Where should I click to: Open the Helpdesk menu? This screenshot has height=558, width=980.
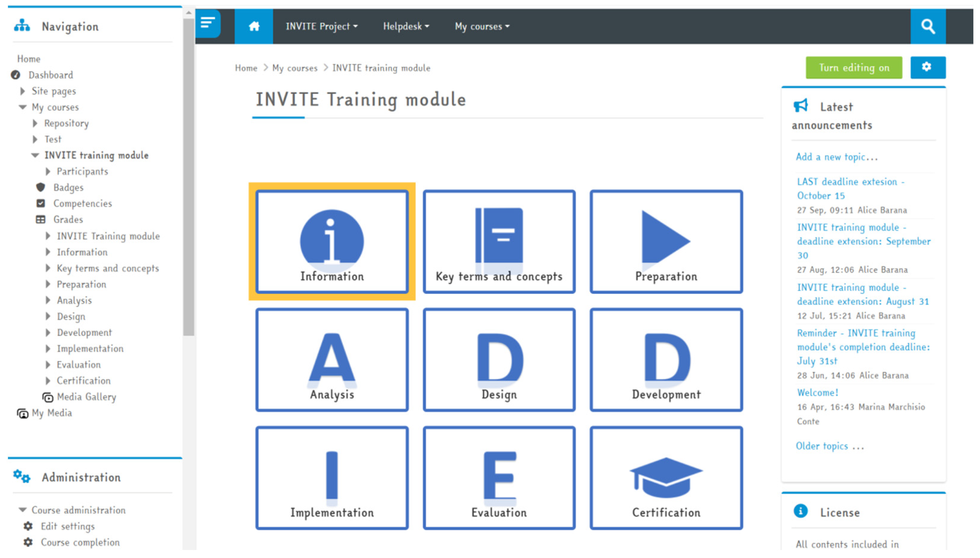[x=406, y=26]
